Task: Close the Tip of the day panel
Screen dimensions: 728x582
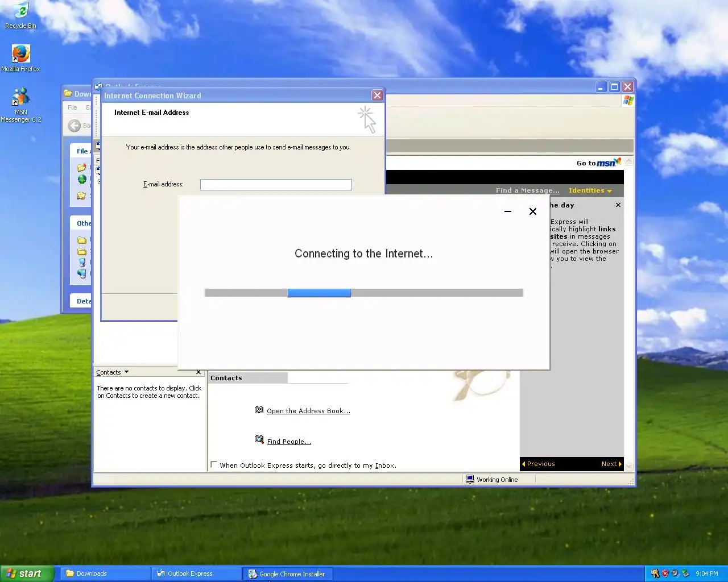Action: coord(618,205)
